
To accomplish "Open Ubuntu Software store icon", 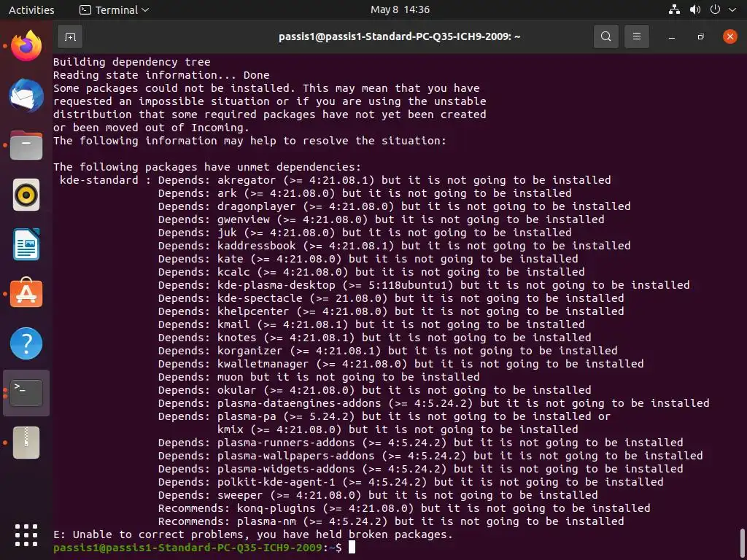I will point(26,293).
